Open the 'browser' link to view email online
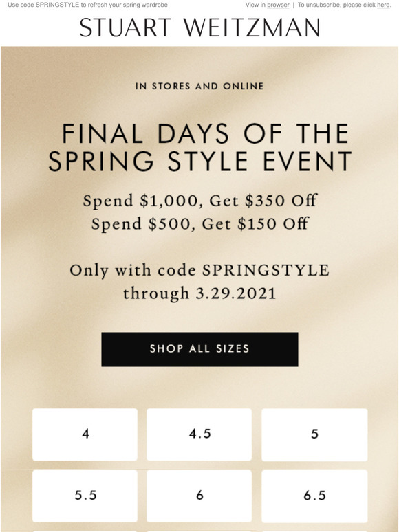399x532 pixels. [x=278, y=5]
